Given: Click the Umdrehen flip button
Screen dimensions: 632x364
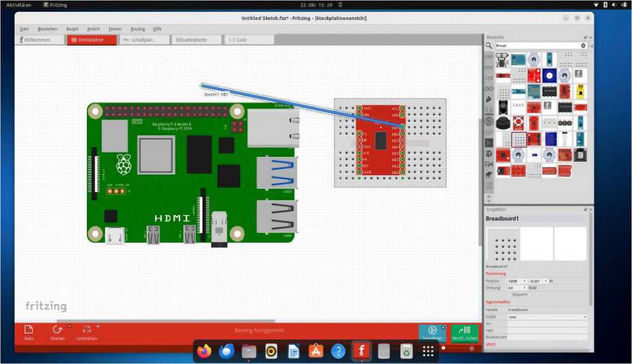Looking at the screenshot, I should 86,333.
